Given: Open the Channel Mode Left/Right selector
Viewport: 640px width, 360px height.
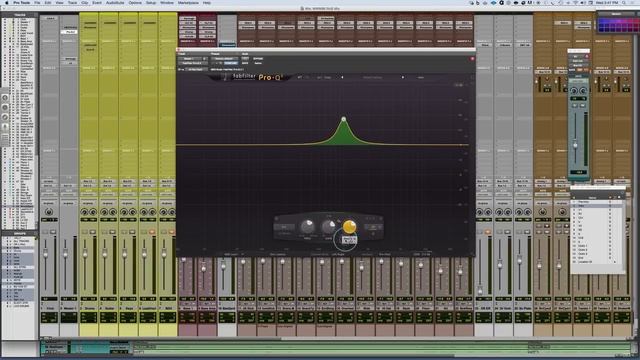Looking at the screenshot, I should 338,254.
